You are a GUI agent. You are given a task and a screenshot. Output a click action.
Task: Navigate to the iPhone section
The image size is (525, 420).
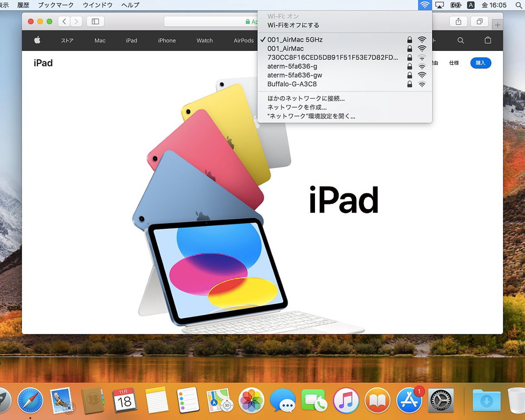coord(167,41)
